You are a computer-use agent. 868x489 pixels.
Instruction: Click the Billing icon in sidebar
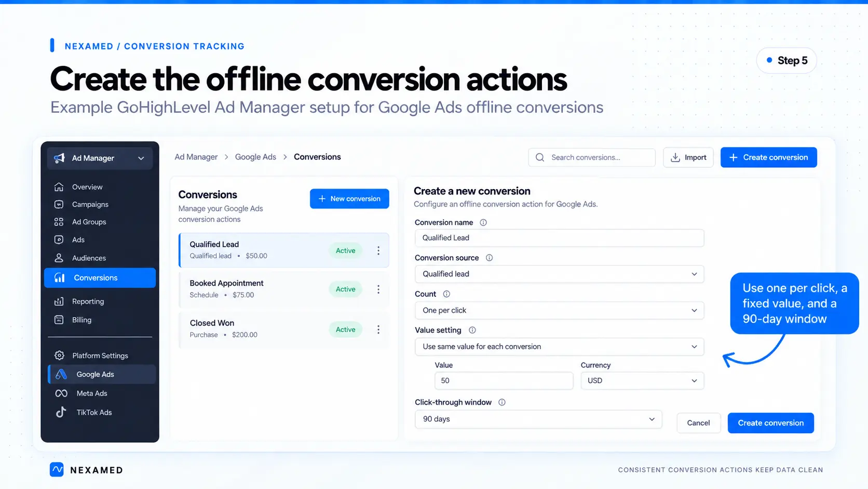(59, 320)
